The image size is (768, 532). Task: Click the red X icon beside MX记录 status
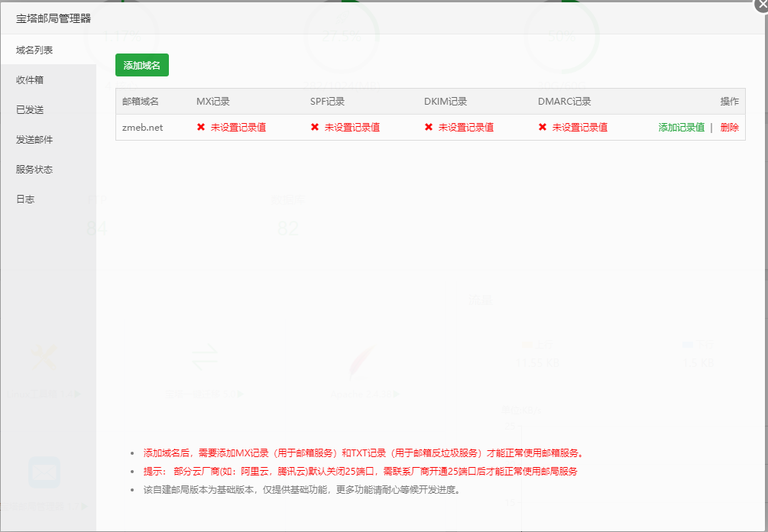(200, 127)
